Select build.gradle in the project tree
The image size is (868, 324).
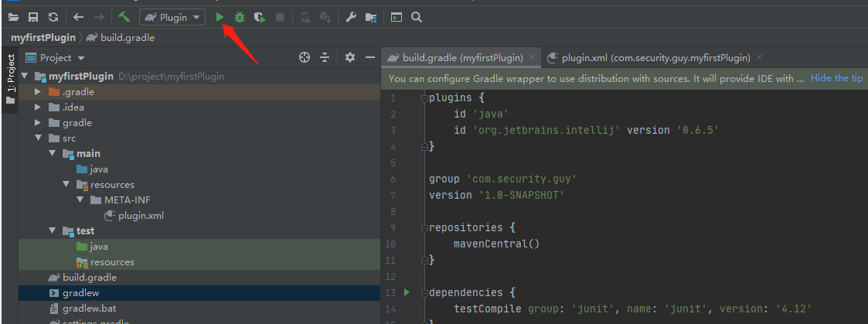click(x=83, y=278)
